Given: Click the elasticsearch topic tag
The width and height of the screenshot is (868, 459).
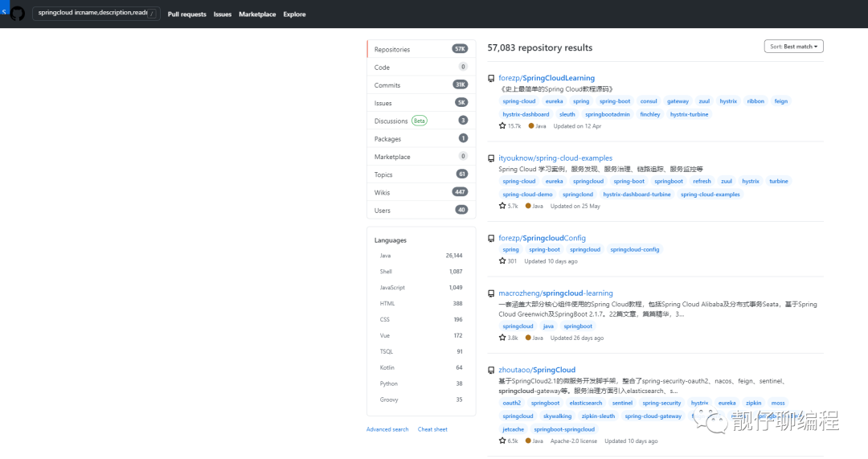Looking at the screenshot, I should [x=585, y=403].
